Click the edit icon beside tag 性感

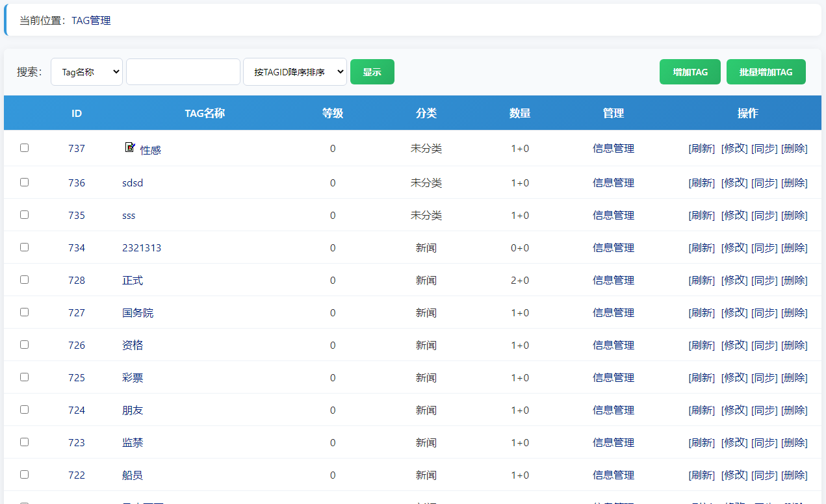pos(130,147)
